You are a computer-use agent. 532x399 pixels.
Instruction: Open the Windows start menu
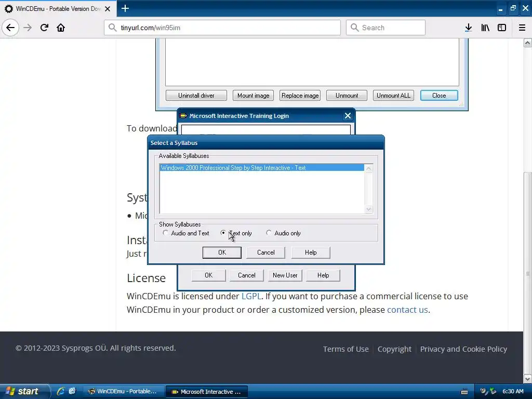point(24,392)
